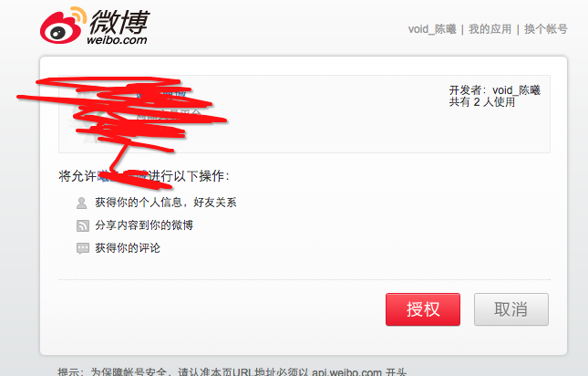The width and height of the screenshot is (588, 376).
Task: Click the 获得你的个人信息，好友关系 permission text
Action: click(166, 203)
